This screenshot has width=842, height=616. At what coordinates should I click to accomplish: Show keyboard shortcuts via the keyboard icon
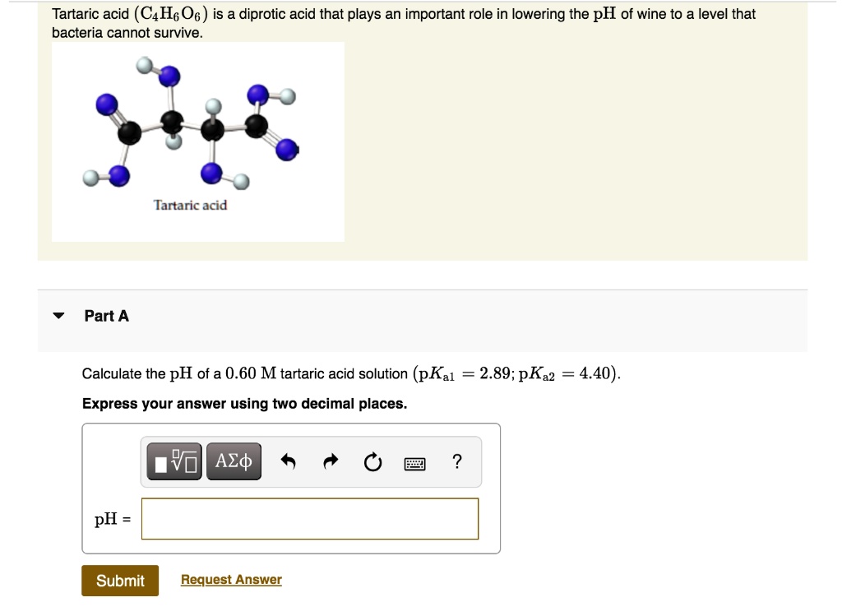[415, 464]
